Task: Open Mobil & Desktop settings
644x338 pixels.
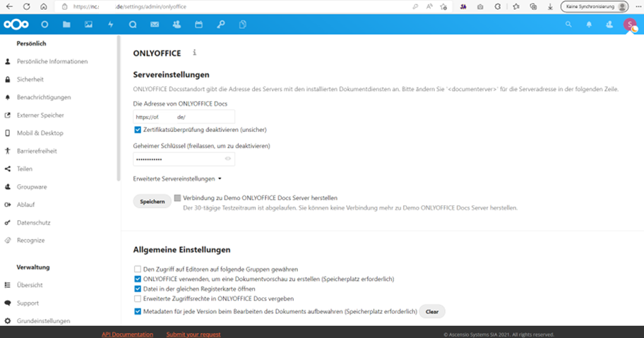Action: [x=40, y=133]
